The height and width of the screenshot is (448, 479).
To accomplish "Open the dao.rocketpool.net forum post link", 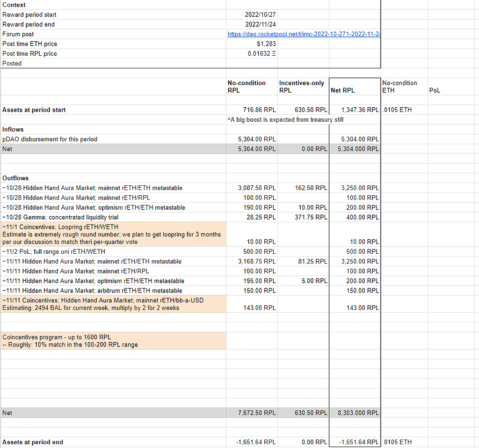I will point(304,34).
